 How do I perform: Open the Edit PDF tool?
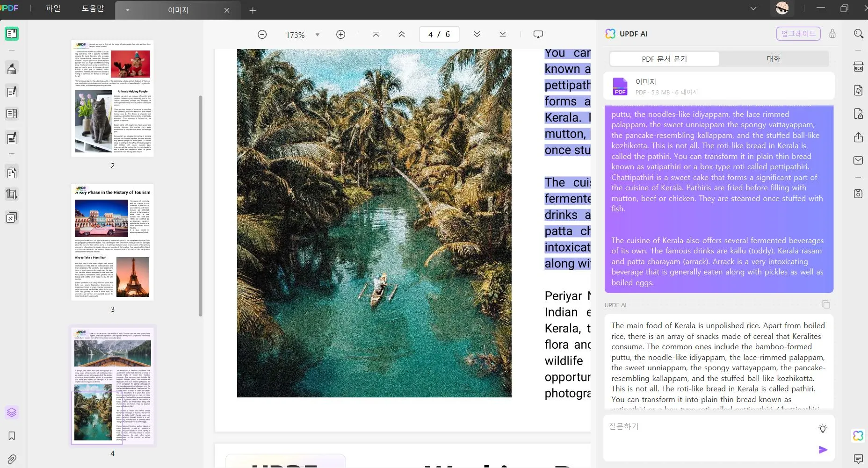(x=12, y=91)
